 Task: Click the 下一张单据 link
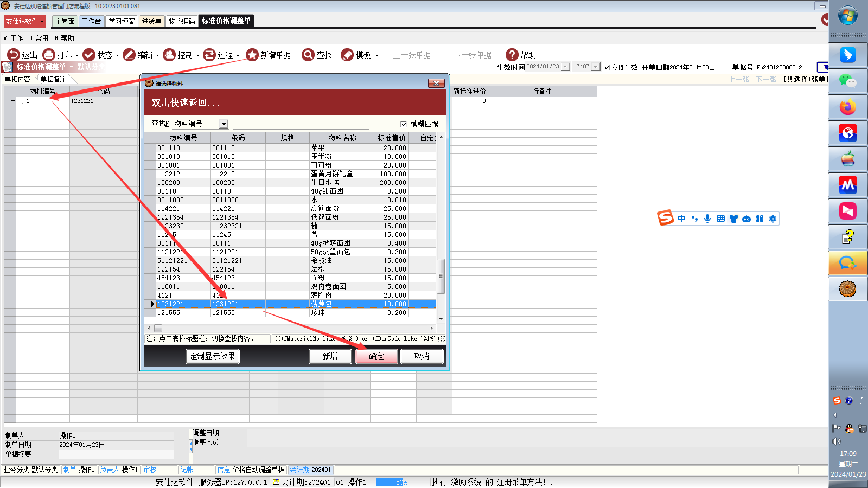[473, 55]
